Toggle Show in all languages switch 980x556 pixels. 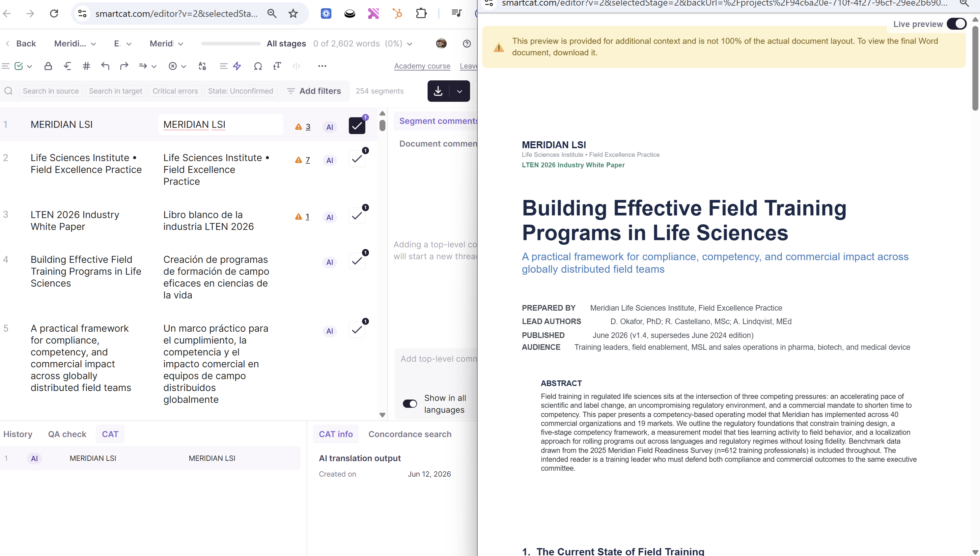(410, 403)
